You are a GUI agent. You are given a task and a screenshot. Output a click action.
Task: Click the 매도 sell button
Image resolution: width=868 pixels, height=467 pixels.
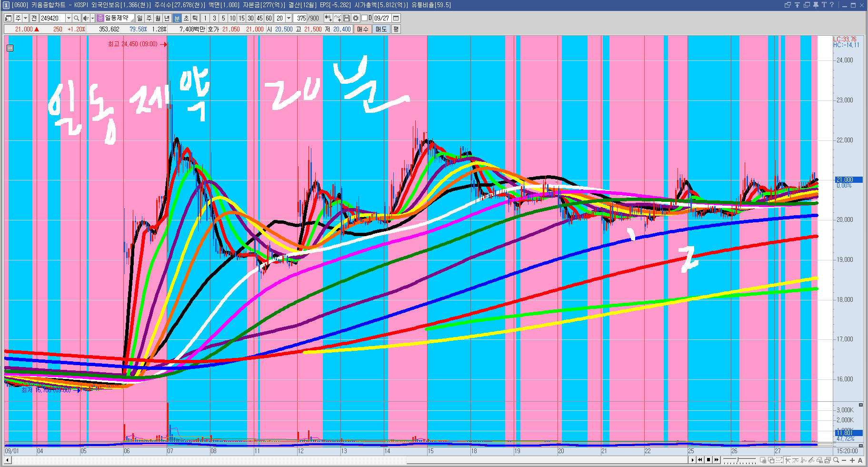pyautogui.click(x=381, y=29)
